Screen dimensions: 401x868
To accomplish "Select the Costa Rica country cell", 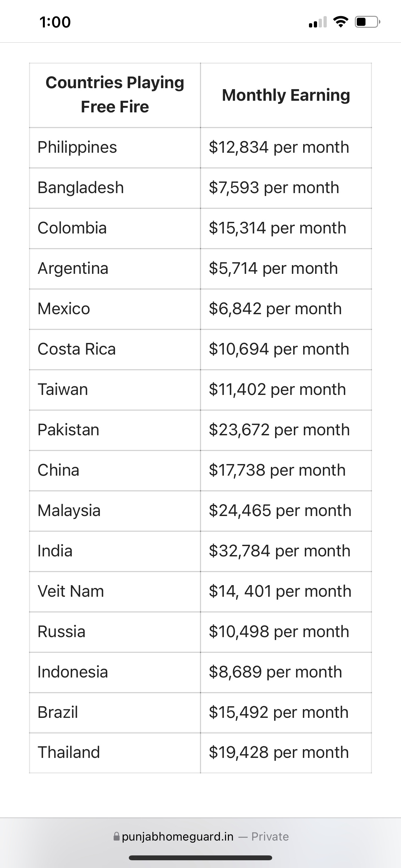I will point(77,349).
